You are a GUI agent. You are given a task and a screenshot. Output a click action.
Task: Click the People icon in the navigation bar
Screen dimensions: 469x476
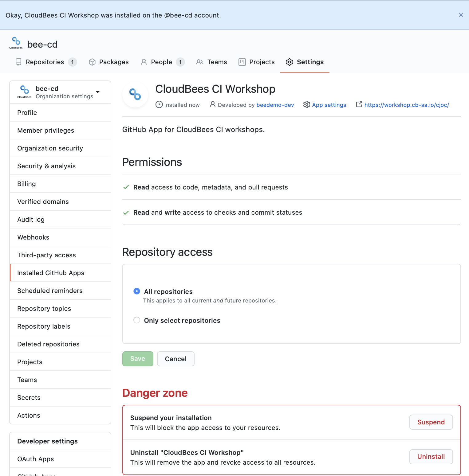click(144, 62)
